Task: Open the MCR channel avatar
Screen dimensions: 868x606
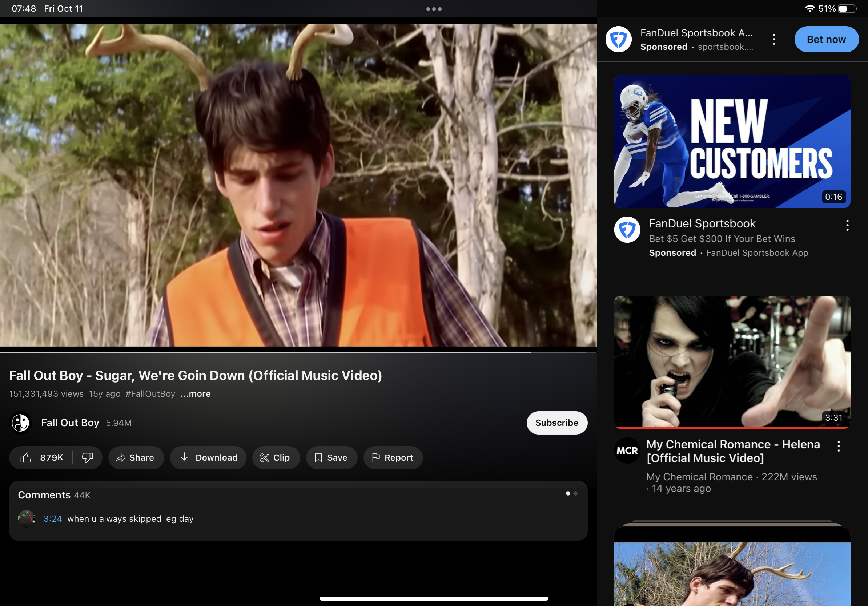Action: (x=627, y=451)
